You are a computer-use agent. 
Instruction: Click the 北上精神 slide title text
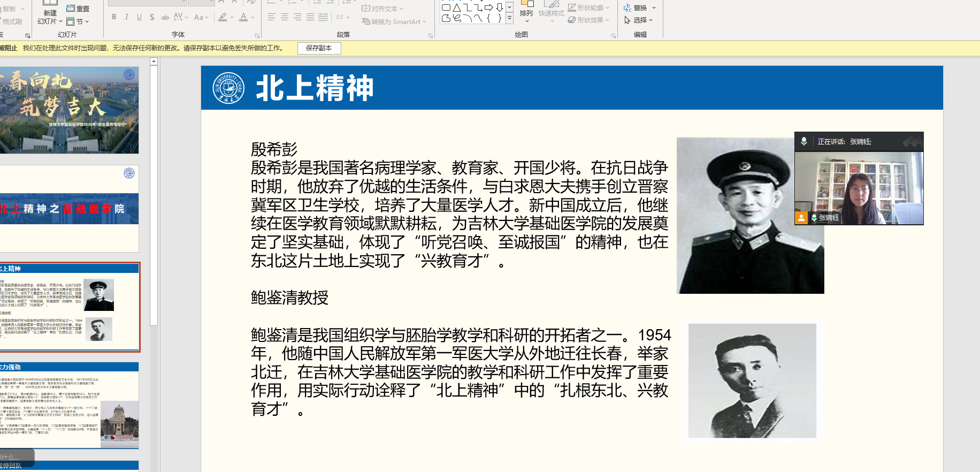point(315,88)
